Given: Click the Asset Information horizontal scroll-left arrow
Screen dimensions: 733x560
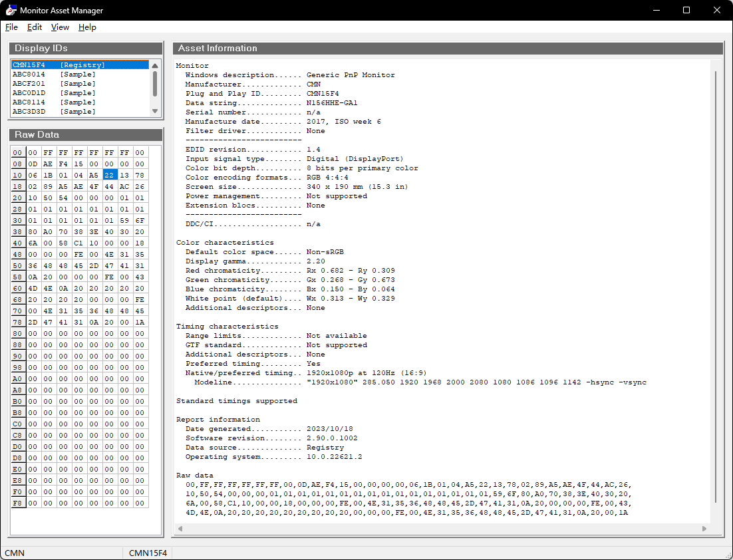Looking at the screenshot, I should click(180, 529).
